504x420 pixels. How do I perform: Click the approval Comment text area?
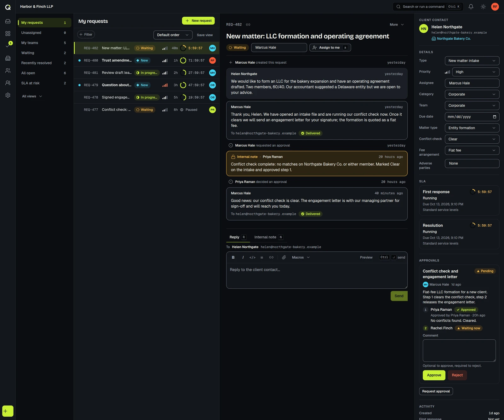[459, 350]
